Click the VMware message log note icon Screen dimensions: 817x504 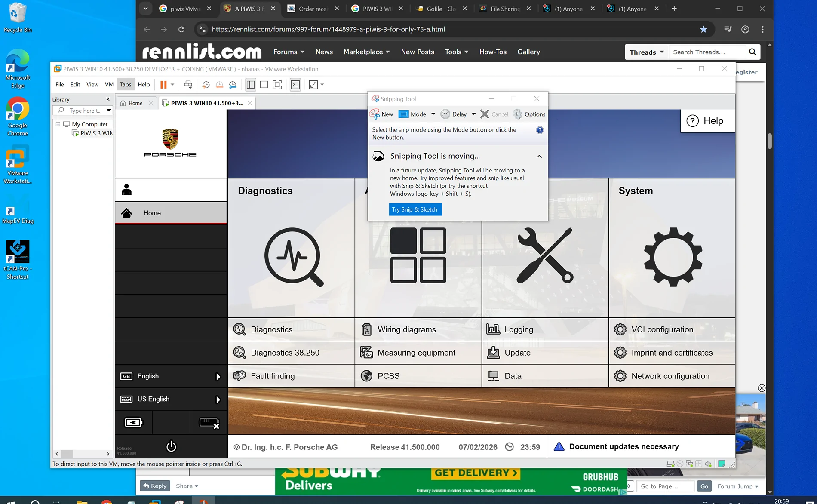click(722, 464)
